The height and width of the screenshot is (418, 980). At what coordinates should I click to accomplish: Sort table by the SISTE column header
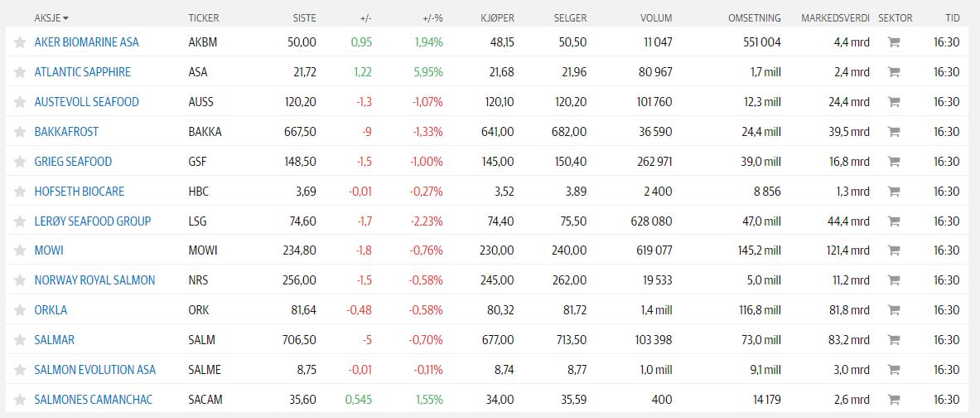304,17
